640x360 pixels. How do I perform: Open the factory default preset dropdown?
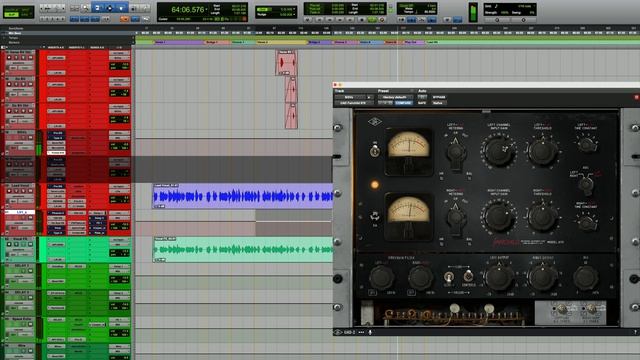[x=395, y=97]
